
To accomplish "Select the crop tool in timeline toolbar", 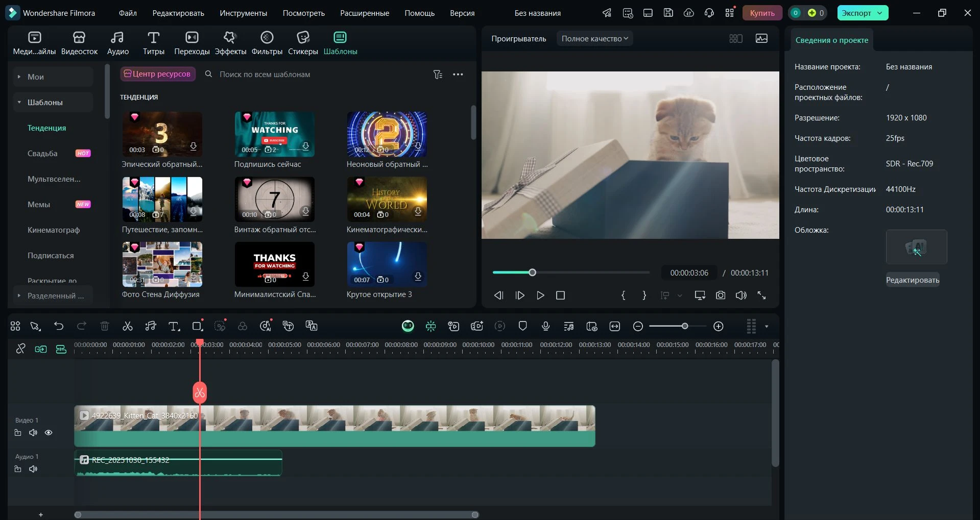I will [197, 326].
